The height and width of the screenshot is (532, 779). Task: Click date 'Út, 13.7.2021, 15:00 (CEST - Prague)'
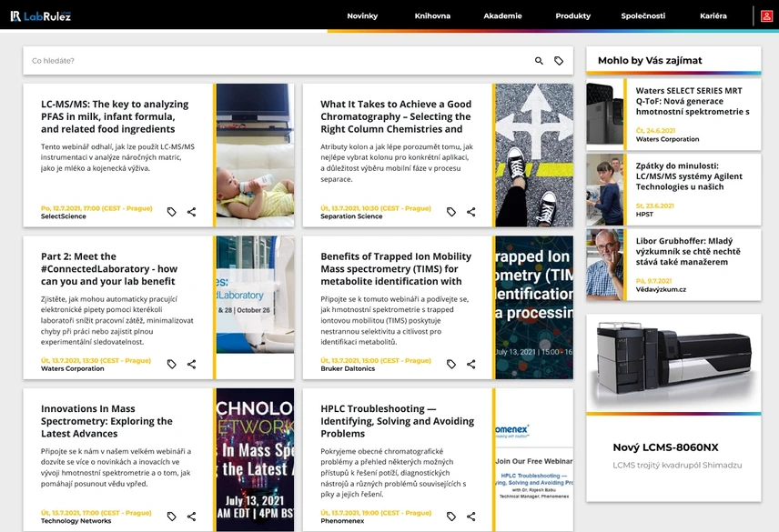tap(376, 361)
